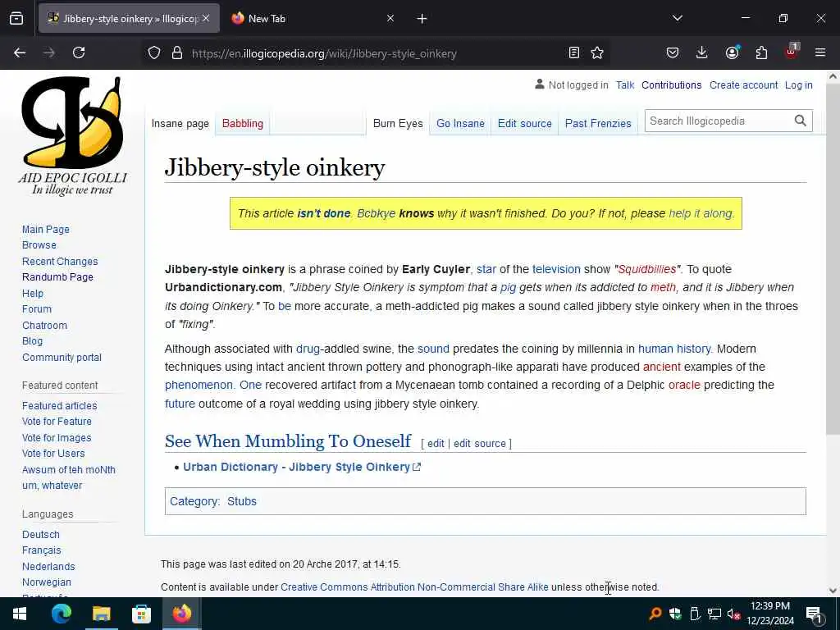Image resolution: width=840 pixels, height=630 pixels.
Task: Click the help it along link
Action: click(701, 213)
